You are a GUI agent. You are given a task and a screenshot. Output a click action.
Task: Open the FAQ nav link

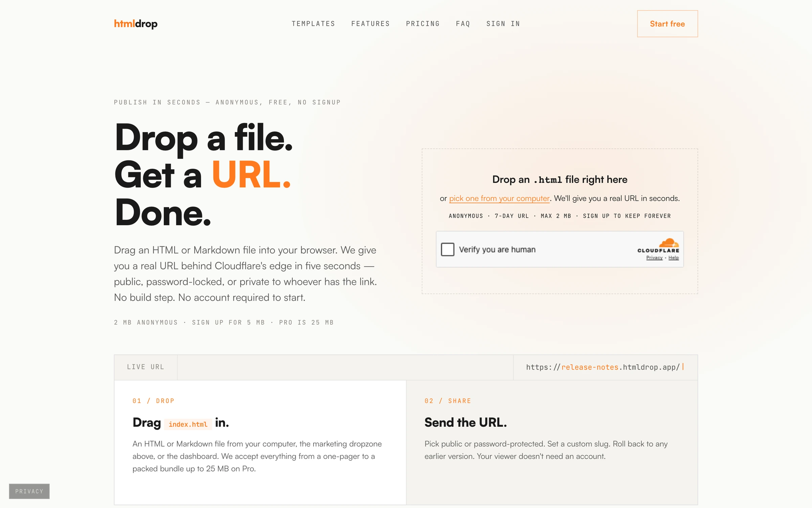(463, 24)
